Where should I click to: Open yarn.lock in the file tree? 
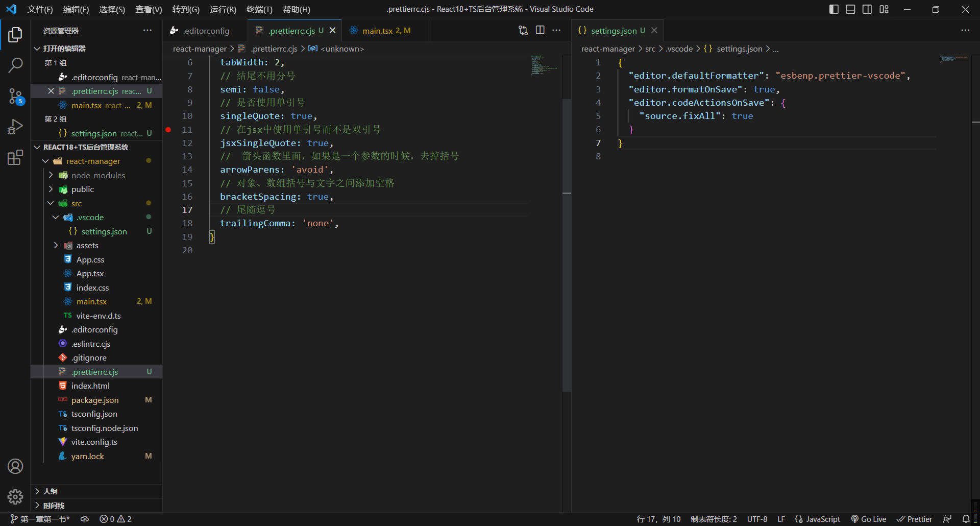coord(87,457)
